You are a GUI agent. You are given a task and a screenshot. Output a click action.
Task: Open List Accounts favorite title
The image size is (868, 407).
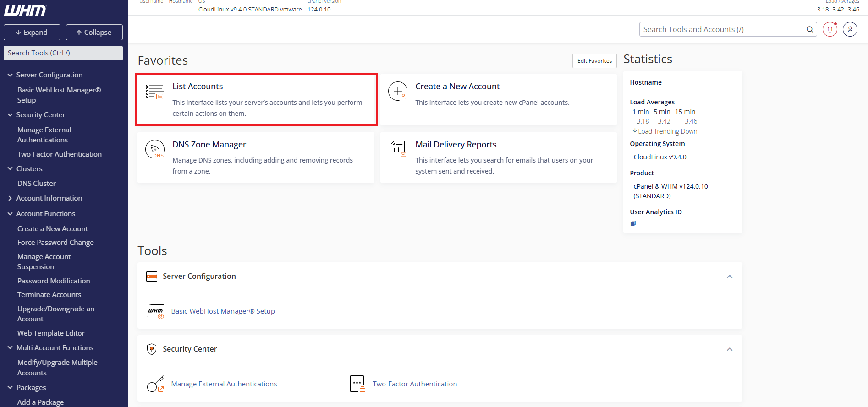pos(198,87)
